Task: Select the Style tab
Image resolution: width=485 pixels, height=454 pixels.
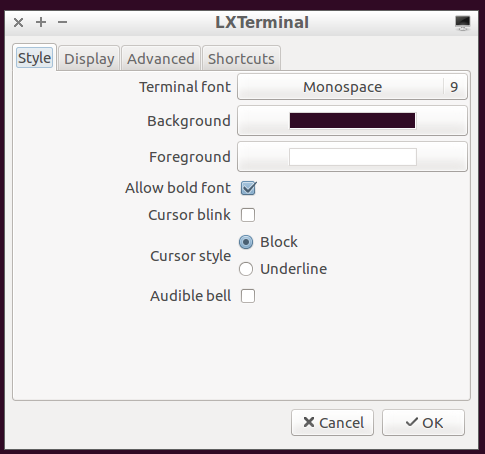Action: (34, 58)
